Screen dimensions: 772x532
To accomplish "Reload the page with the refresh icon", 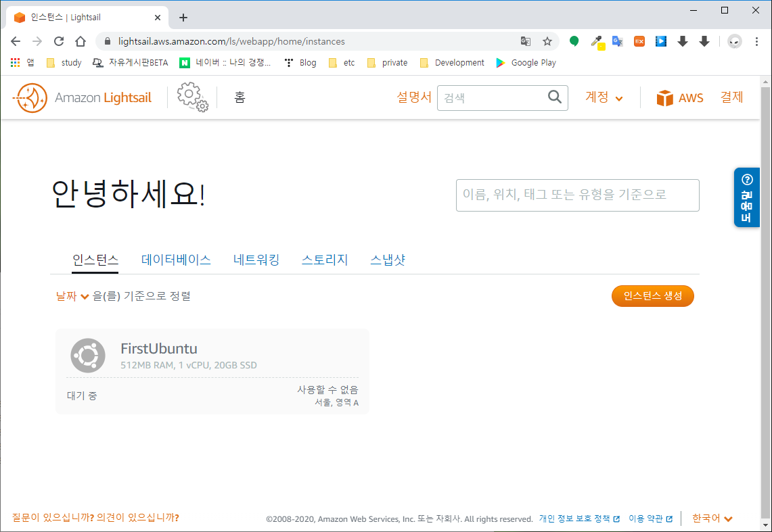I will [59, 41].
